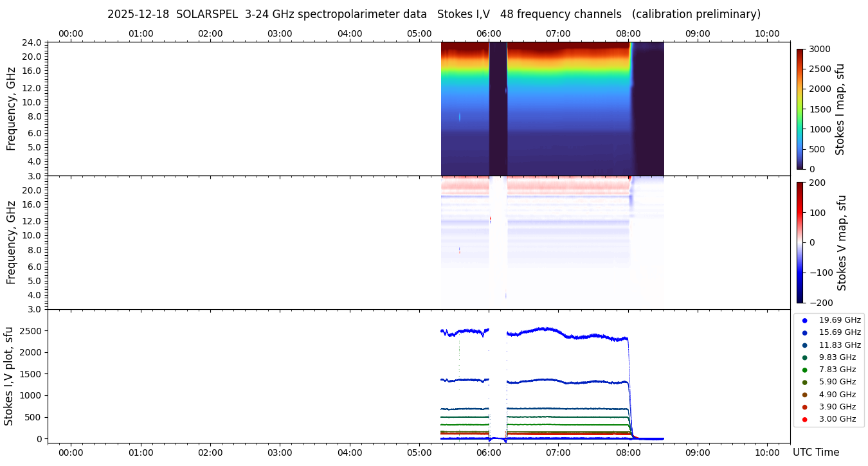Viewport: 868px width, 466px height.
Task: Click the plot title text at the top
Action: (x=433, y=14)
